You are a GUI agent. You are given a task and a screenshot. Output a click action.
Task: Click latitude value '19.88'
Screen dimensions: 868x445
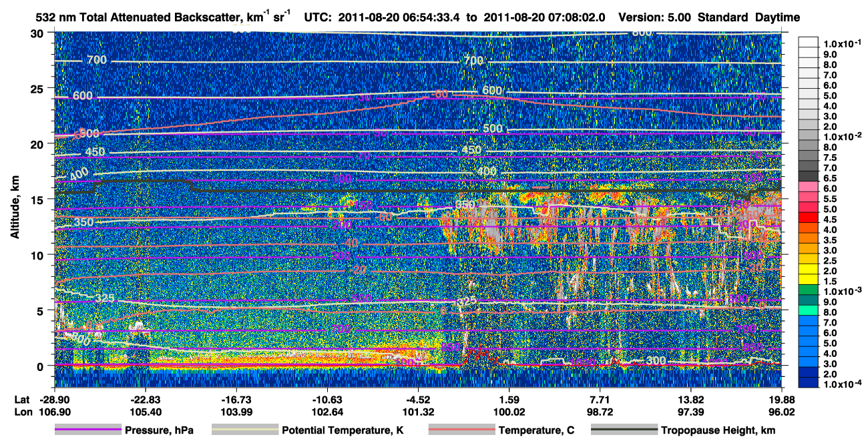point(781,399)
